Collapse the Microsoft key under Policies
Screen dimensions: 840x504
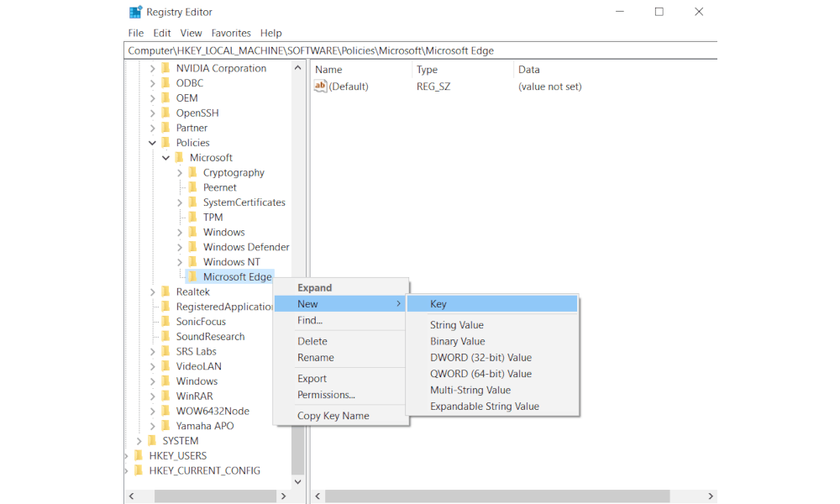(x=166, y=158)
